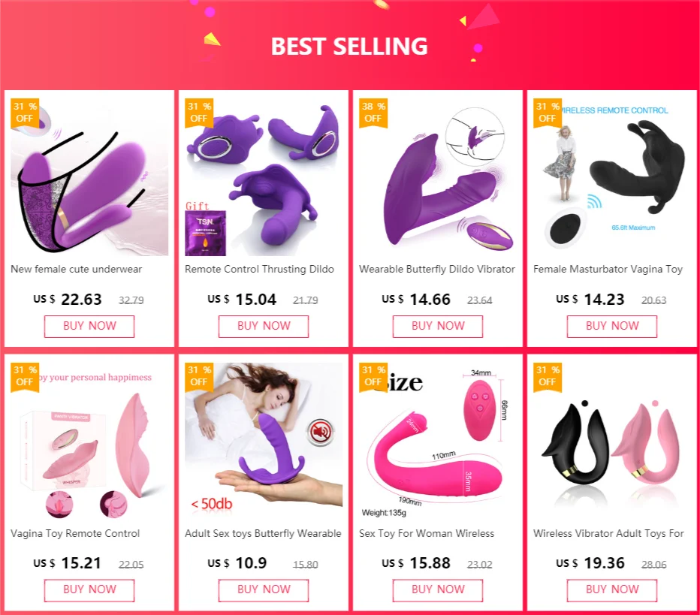
Task: Click the product image with the 'Gift' label
Action: [x=264, y=177]
